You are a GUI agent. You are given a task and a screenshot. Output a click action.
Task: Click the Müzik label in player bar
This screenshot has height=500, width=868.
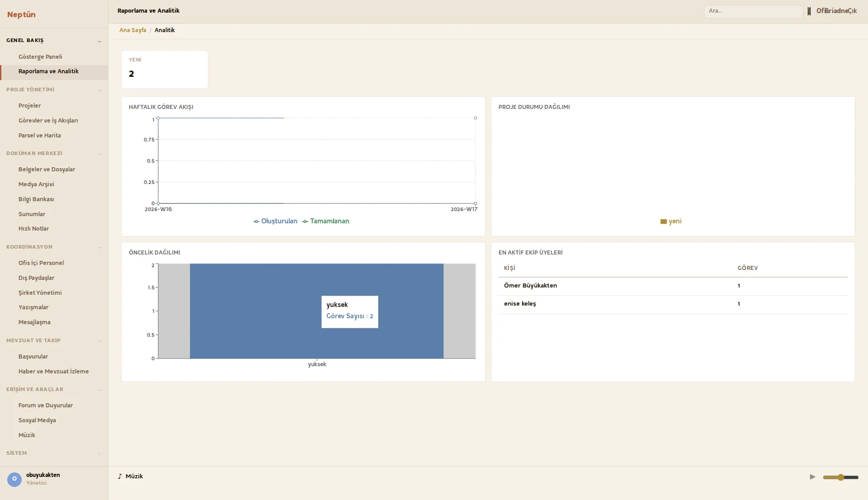134,476
